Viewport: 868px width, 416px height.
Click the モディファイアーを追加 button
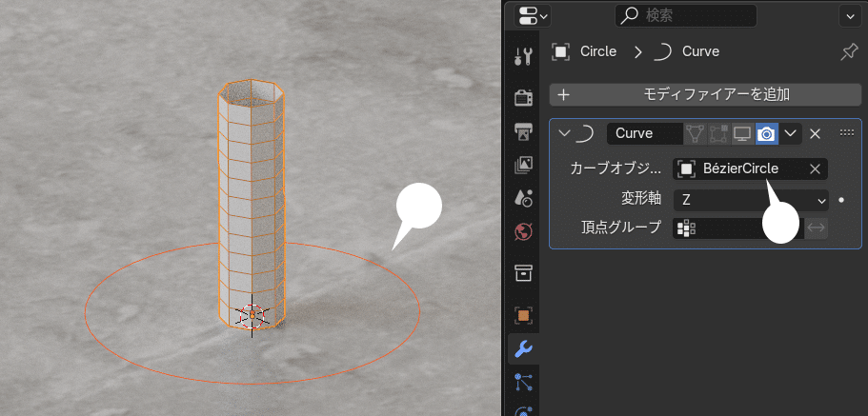tap(705, 94)
